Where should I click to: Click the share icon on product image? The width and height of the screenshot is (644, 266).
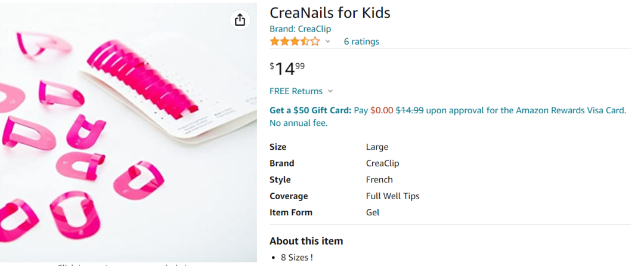point(240,20)
